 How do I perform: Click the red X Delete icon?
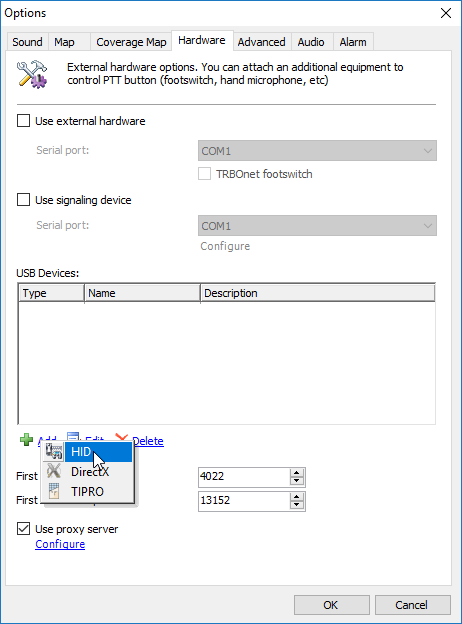click(x=121, y=439)
